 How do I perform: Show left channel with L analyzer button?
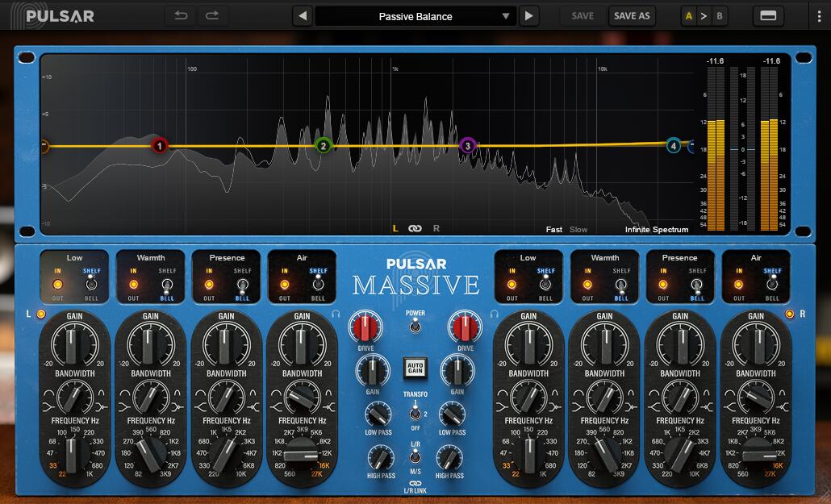(395, 228)
